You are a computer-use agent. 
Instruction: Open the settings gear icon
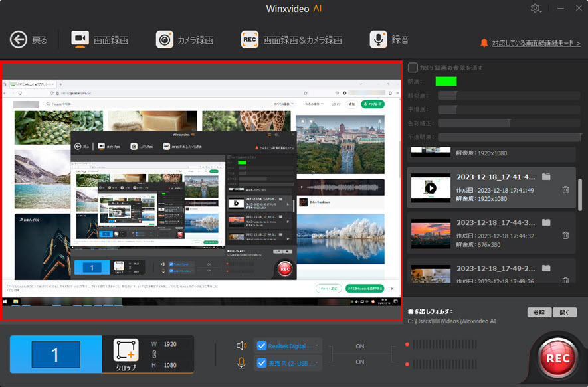click(x=536, y=9)
